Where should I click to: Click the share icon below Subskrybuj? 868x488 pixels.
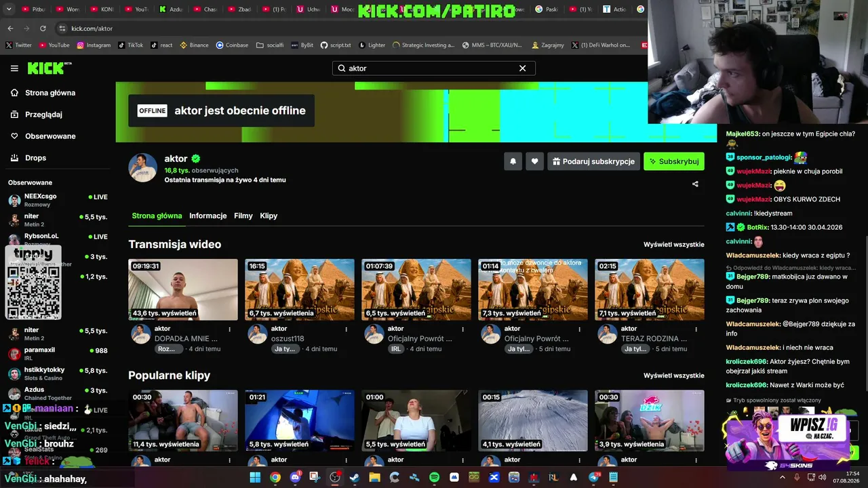click(x=695, y=184)
